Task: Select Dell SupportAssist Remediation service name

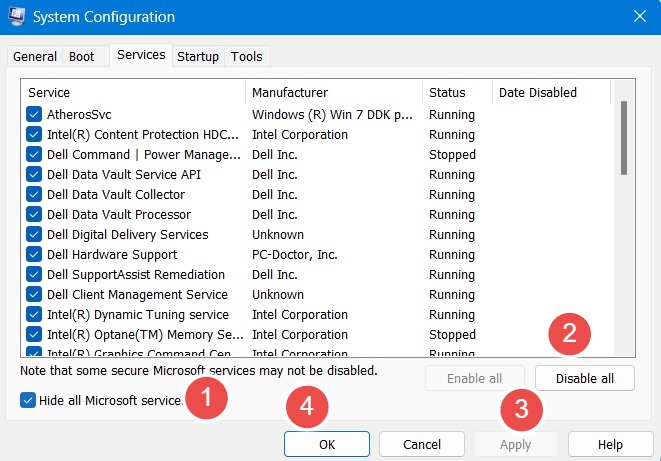Action: 136,275
